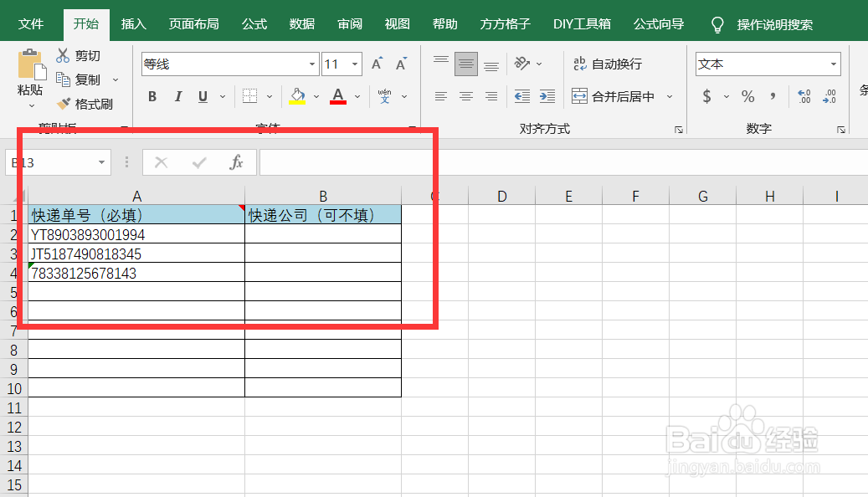Open the yellow fill color swatch
Image resolution: width=868 pixels, height=497 pixels.
pyautogui.click(x=297, y=96)
